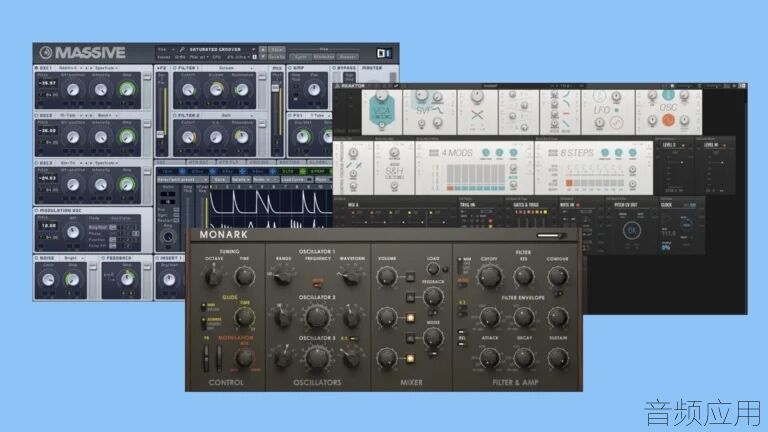The width and height of the screenshot is (768, 432).
Task: Click Save button in Massive header
Action: (277, 49)
